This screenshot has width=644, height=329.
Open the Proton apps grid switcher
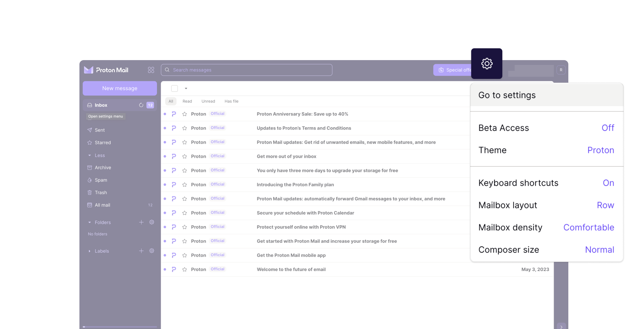(151, 70)
